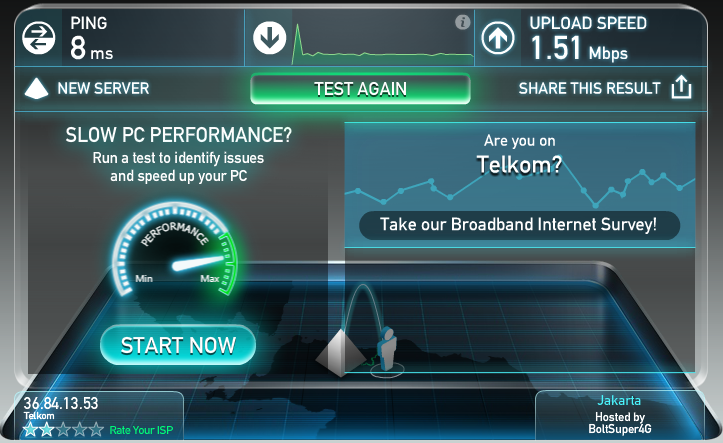Image resolution: width=723 pixels, height=443 pixels.
Task: Choose Share This Result
Action: point(589,88)
